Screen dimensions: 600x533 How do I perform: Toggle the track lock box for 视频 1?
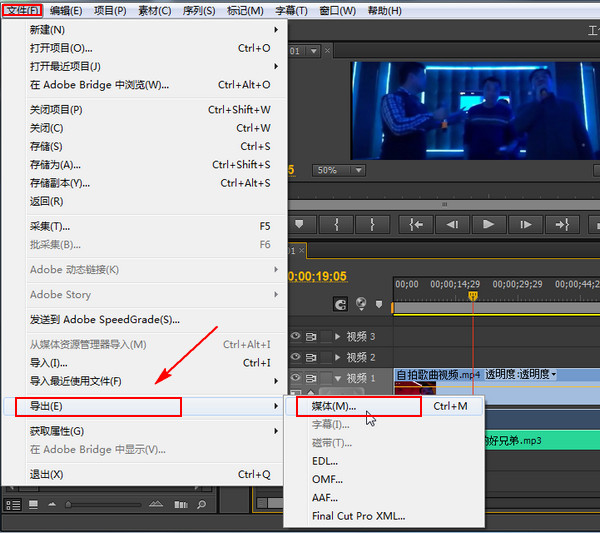326,378
